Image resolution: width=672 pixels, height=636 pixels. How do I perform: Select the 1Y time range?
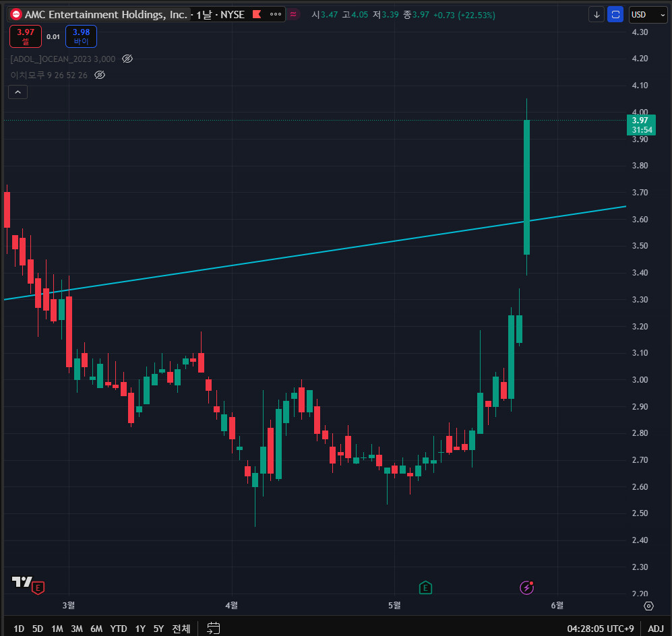click(x=140, y=629)
